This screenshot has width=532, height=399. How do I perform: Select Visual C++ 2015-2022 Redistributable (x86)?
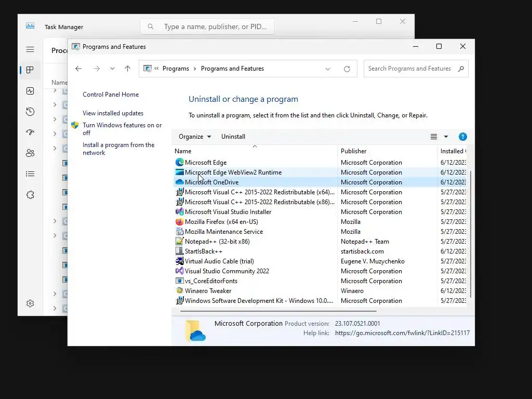(320, 202)
